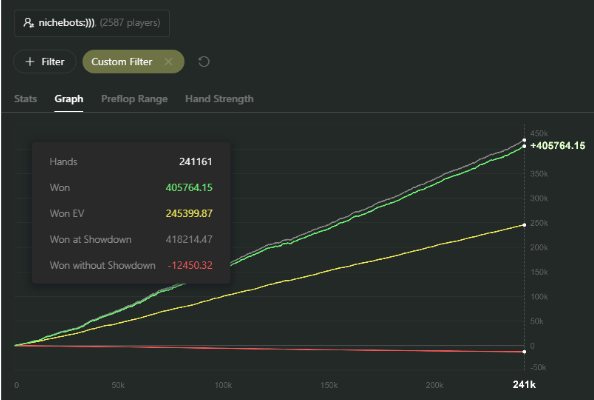
Task: Click the Won value 405764.15 in tooltip
Action: click(x=189, y=188)
